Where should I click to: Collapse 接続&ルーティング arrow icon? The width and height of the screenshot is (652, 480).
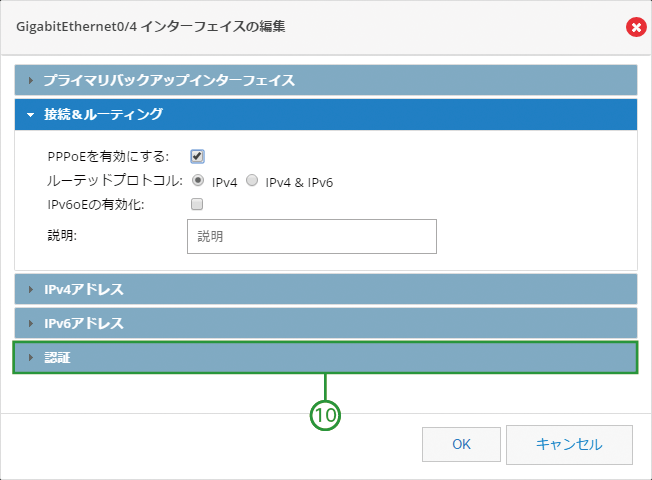(30, 115)
